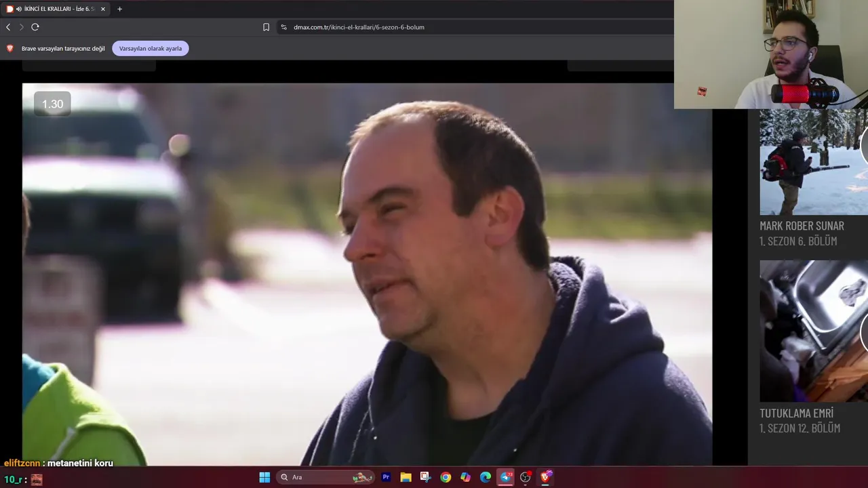Click the taskbar 'Ara' search box
Viewport: 868px width, 488px height.
(325, 477)
